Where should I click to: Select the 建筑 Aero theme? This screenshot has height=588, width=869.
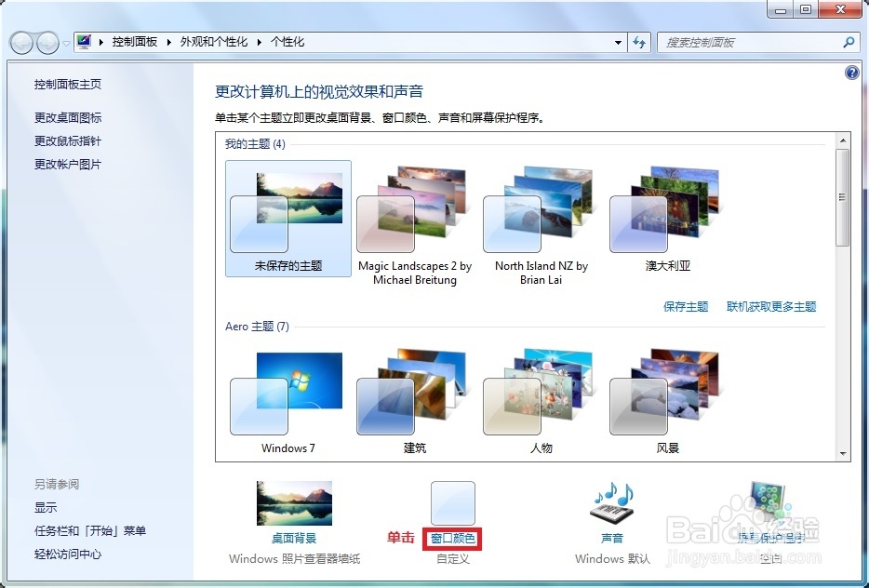tap(415, 401)
